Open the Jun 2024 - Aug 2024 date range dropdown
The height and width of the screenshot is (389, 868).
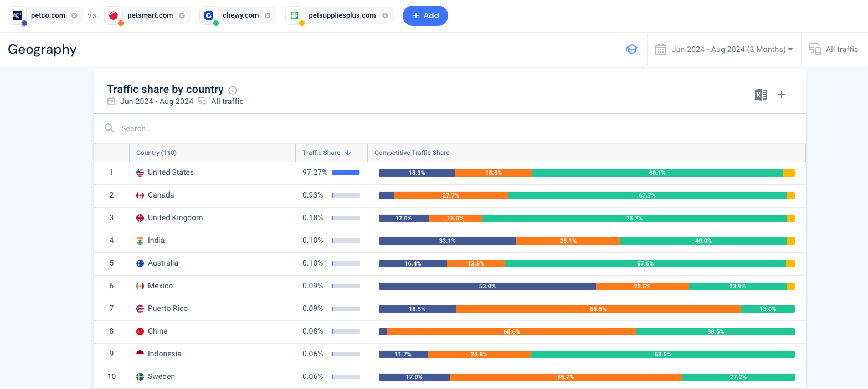[x=732, y=49]
